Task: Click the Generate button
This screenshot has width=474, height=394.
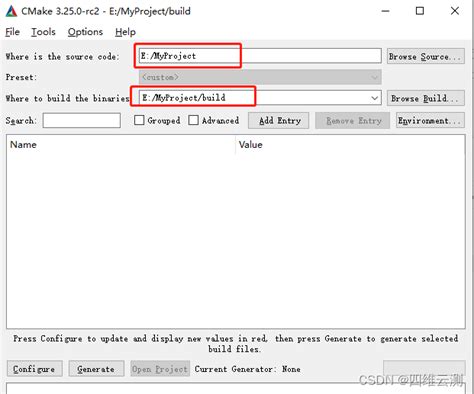Action: click(x=96, y=369)
